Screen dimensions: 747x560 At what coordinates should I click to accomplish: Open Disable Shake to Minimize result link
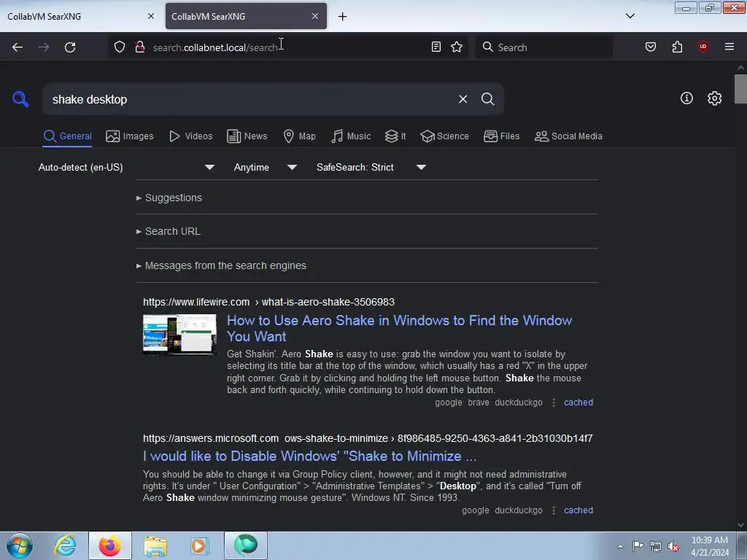[309, 456]
